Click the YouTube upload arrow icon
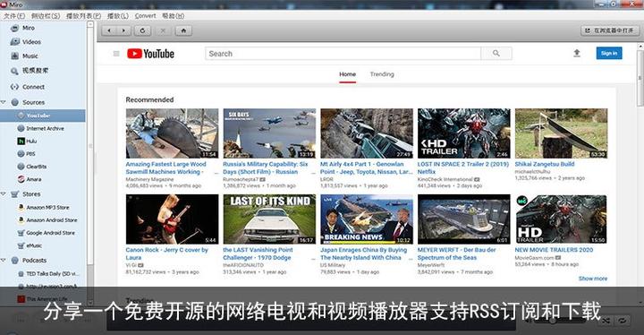The height and width of the screenshot is (335, 644). tap(577, 53)
